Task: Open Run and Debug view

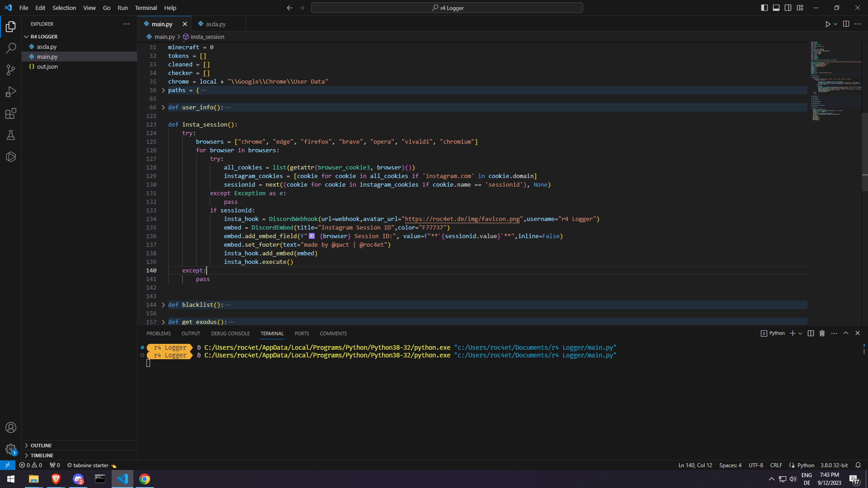Action: coord(11,92)
